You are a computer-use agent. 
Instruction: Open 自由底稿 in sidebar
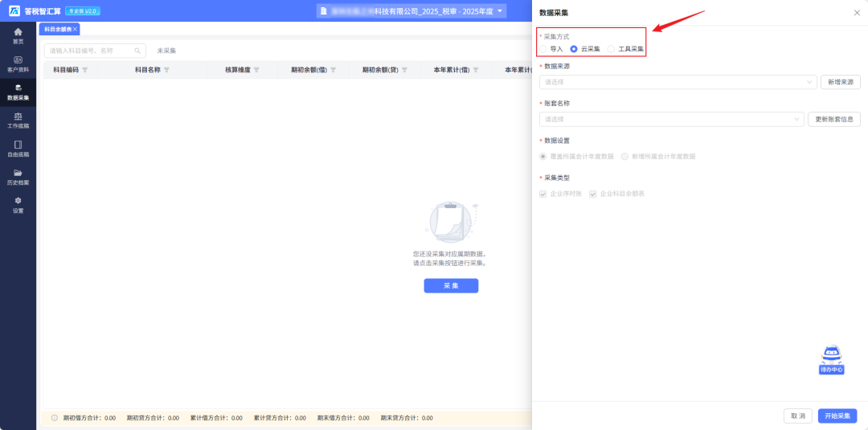[x=18, y=149]
